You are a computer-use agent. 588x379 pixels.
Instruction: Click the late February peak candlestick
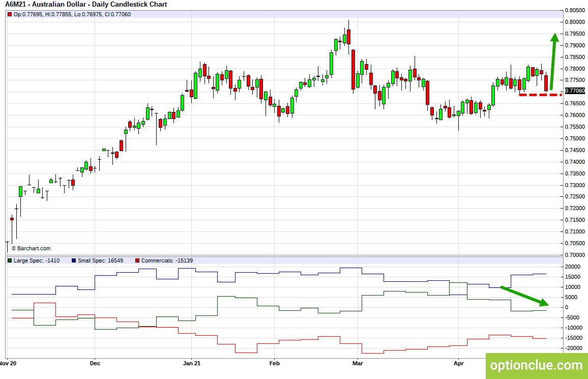point(349,37)
